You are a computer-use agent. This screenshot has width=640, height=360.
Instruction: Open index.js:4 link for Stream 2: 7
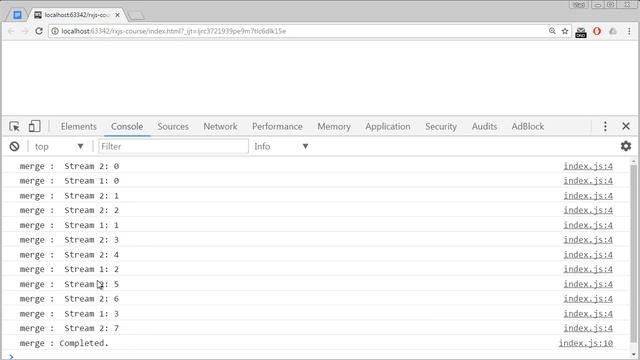point(588,328)
